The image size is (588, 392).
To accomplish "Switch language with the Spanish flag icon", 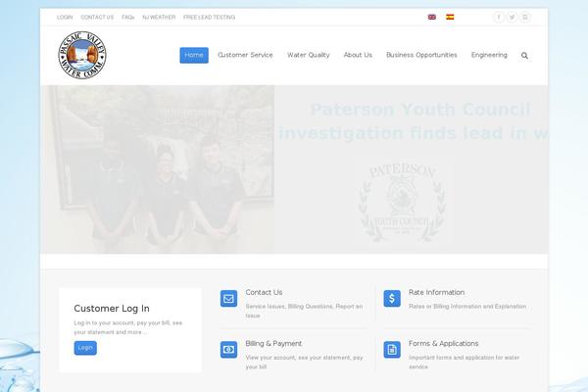I will coord(450,17).
